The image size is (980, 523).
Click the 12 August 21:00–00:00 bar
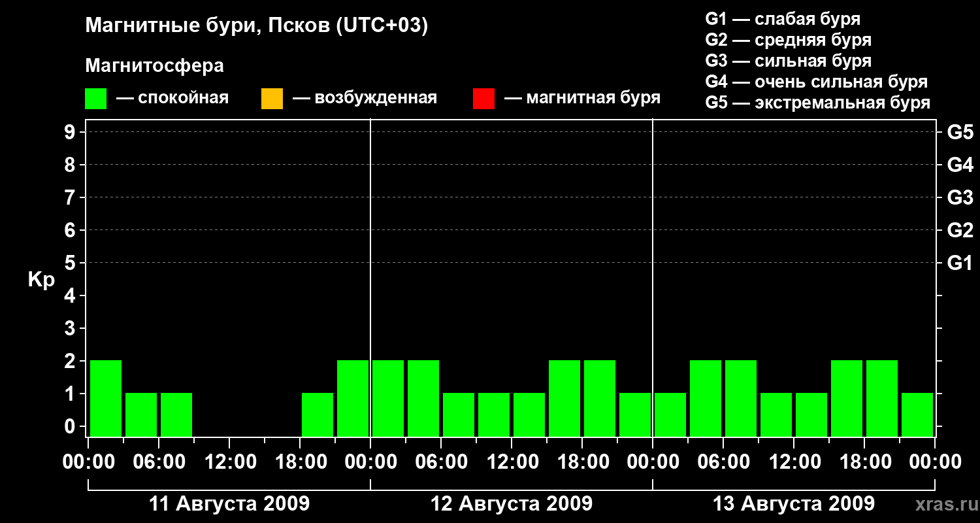click(x=635, y=414)
